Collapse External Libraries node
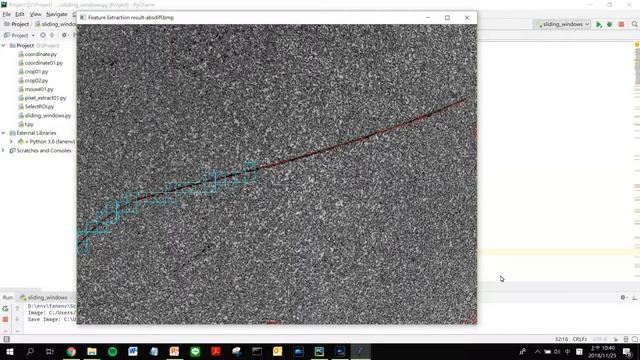The width and height of the screenshot is (640, 360). click(4, 133)
